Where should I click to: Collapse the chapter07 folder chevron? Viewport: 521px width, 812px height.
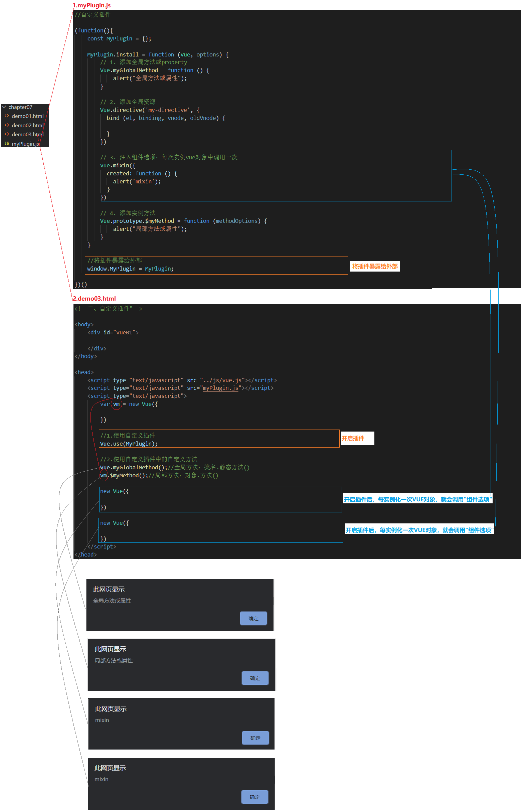click(x=4, y=107)
